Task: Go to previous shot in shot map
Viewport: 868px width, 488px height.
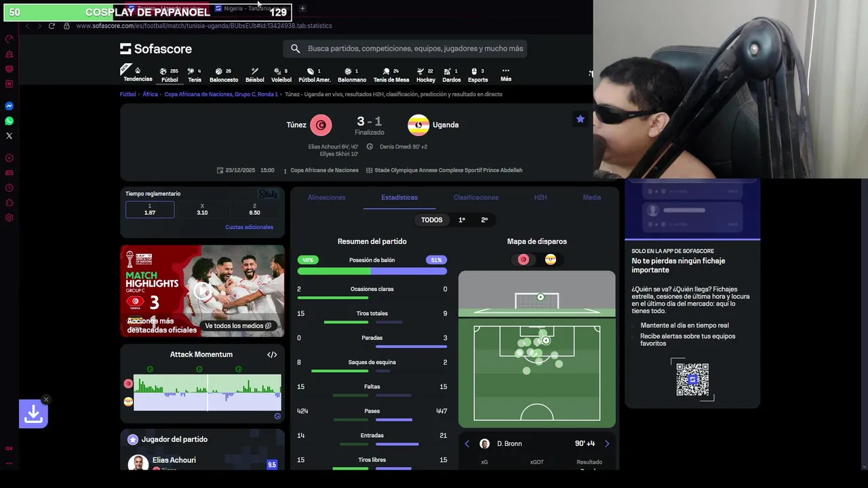Action: [x=467, y=444]
